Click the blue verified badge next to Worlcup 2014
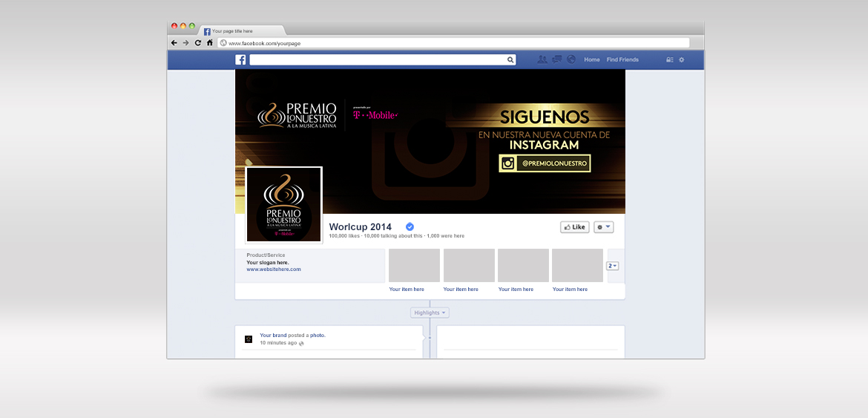The height and width of the screenshot is (418, 868). pos(410,226)
